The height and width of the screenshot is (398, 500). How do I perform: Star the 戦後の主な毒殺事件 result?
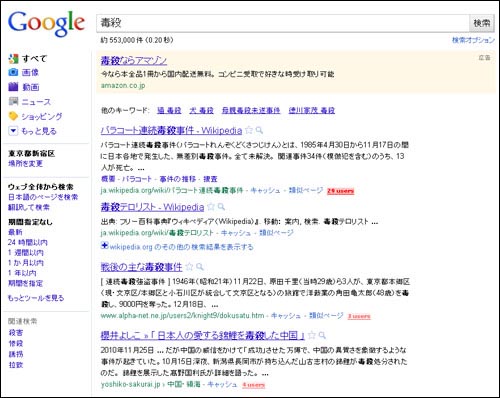pos(189,266)
